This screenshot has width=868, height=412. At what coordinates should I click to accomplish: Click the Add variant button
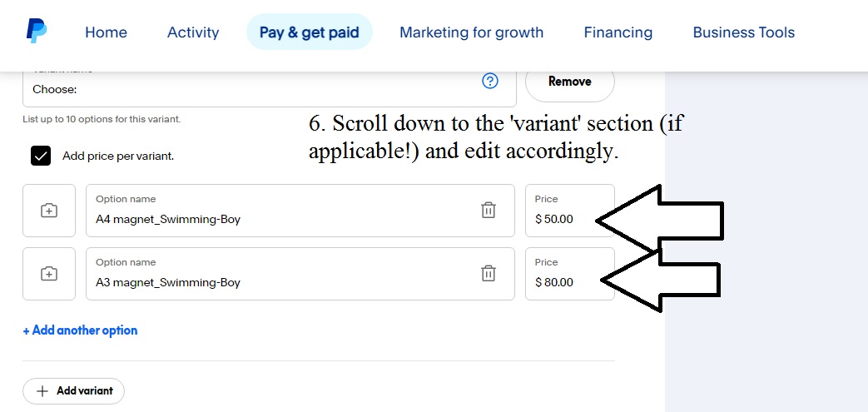click(x=73, y=391)
